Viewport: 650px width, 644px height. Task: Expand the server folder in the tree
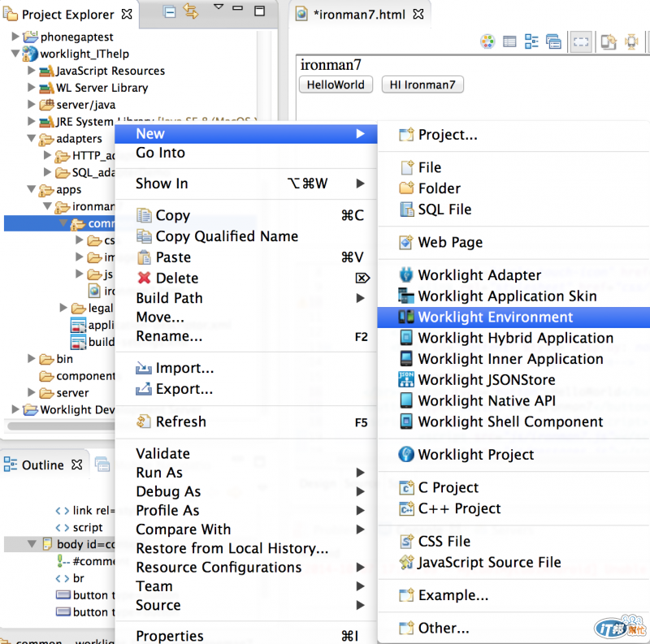[x=32, y=392]
